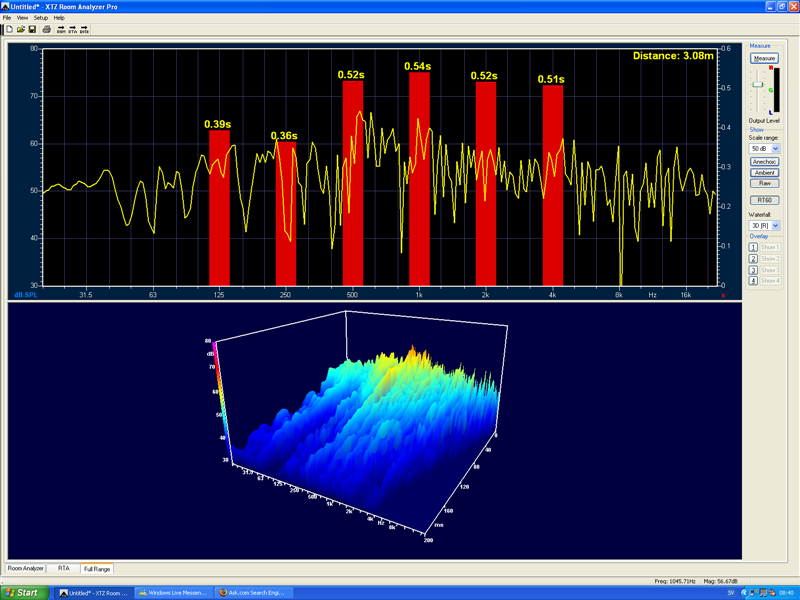Click overlay slot 2 button
The width and height of the screenshot is (800, 600).
(x=753, y=259)
